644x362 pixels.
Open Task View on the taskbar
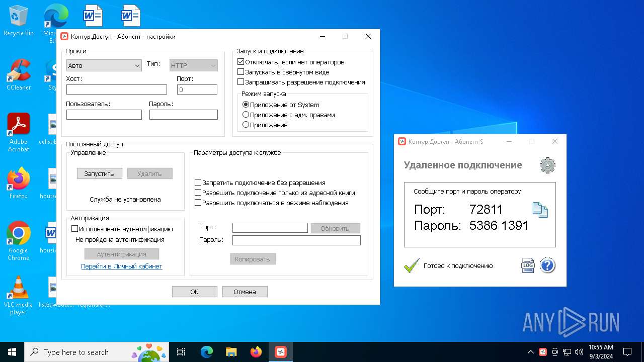tap(181, 352)
